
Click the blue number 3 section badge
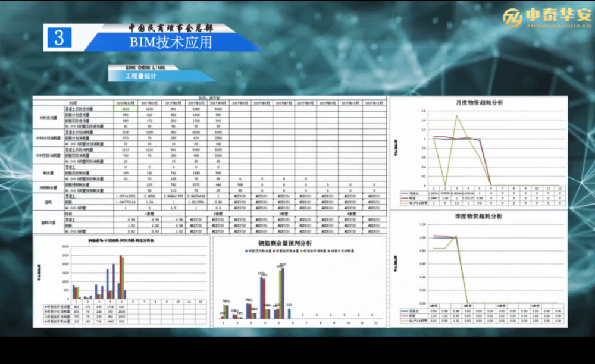tap(59, 38)
